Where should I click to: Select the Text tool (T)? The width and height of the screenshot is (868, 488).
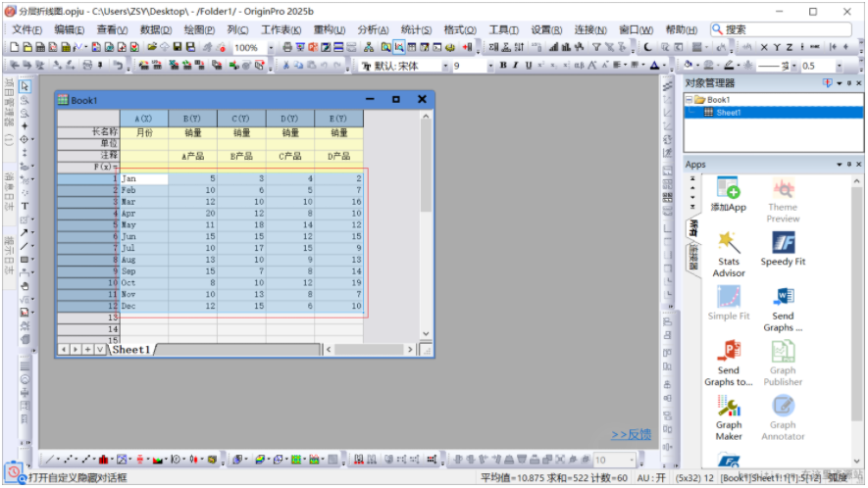[25, 206]
